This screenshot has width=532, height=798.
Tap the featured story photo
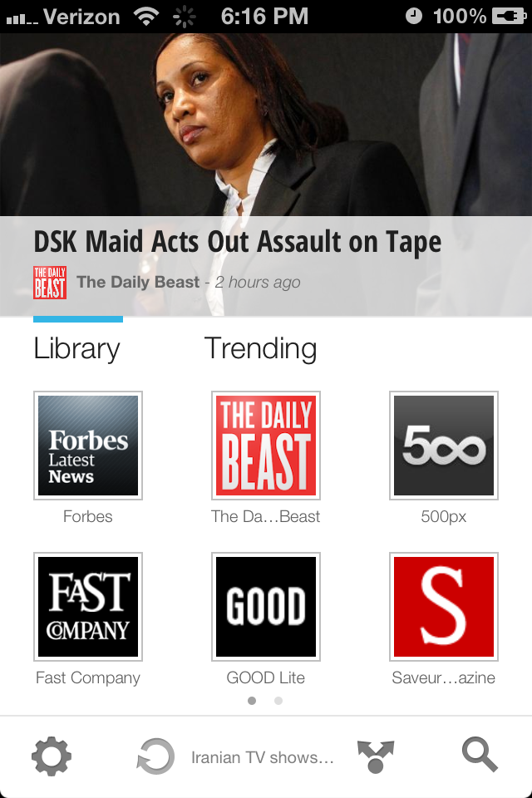point(266,125)
